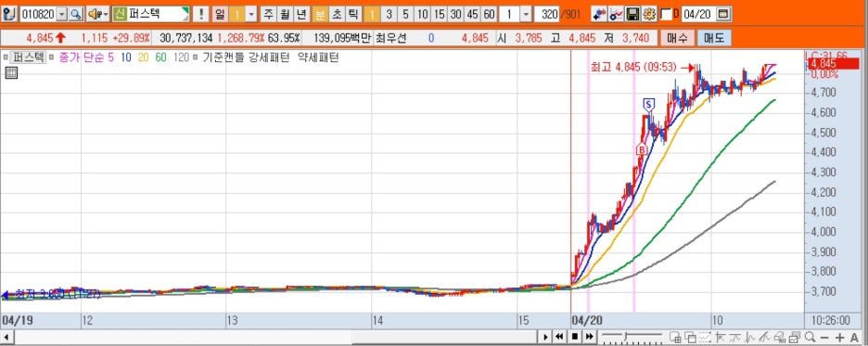Toggle the 20-period moving average in the legend
This screenshot has height=346, width=868.
click(x=143, y=57)
